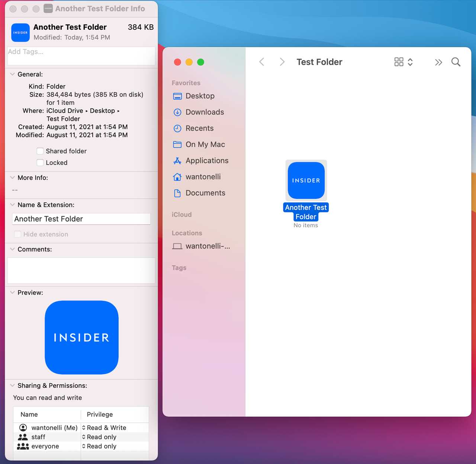Go back using the navigation arrow

click(x=261, y=62)
